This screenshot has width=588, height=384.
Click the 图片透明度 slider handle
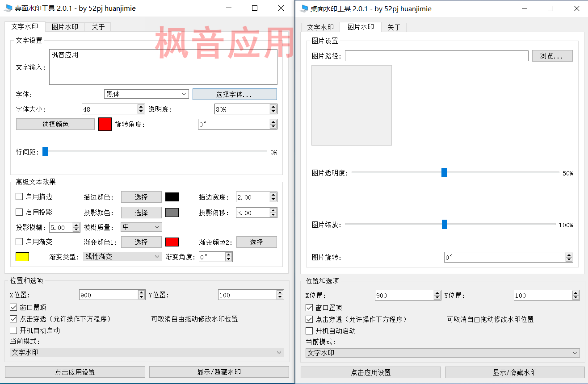444,172
